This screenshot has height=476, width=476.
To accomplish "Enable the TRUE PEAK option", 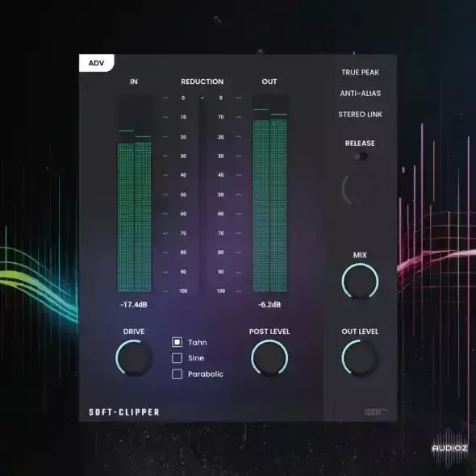I will point(360,73).
